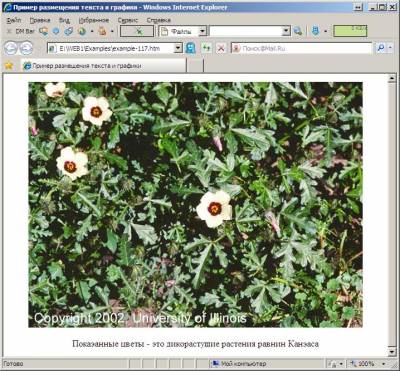The image size is (400, 371).
Task: Click the Поиск@Mail.Ru search field
Action: point(302,48)
